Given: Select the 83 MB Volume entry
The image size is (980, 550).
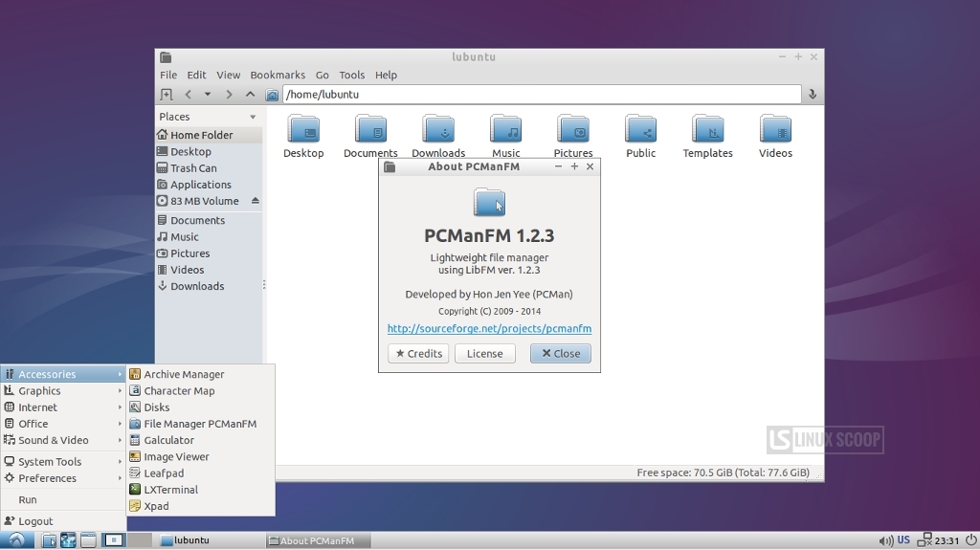Looking at the screenshot, I should (x=209, y=201).
